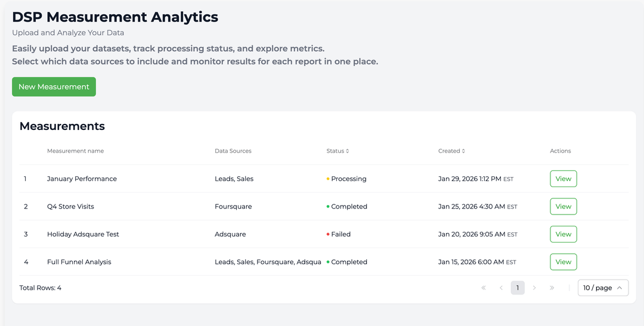This screenshot has width=644, height=326.
Task: Click the DSP Measurement Analytics title
Action: click(x=115, y=17)
